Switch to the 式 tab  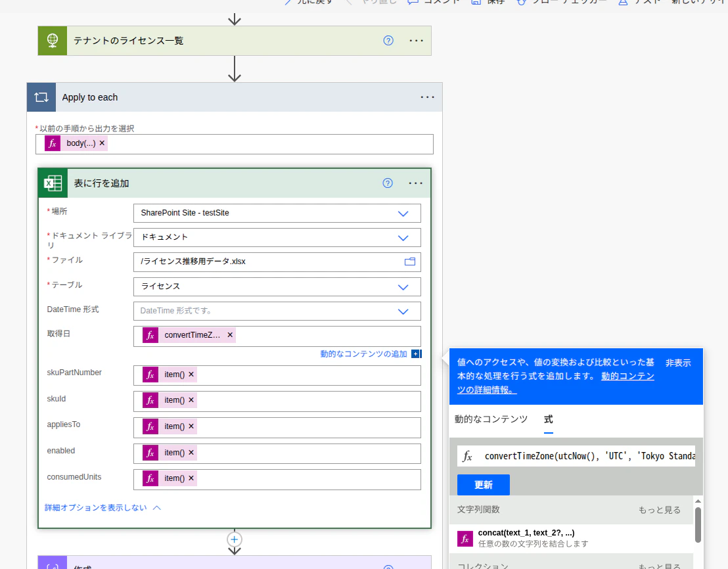[549, 419]
